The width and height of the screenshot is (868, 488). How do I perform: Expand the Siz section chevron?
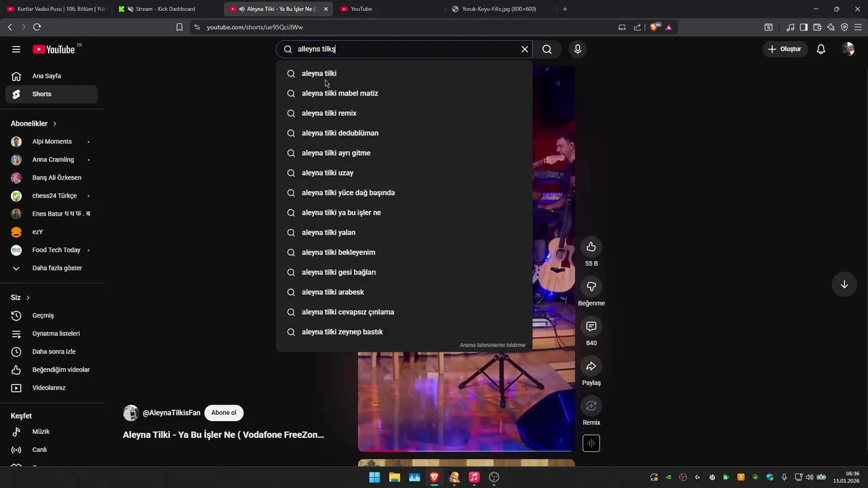click(28, 298)
